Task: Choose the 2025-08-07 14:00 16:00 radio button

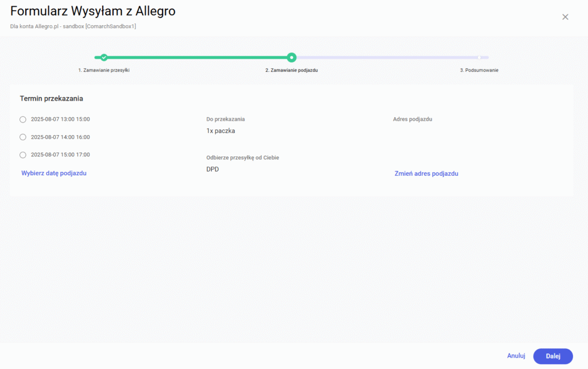Action: point(23,137)
